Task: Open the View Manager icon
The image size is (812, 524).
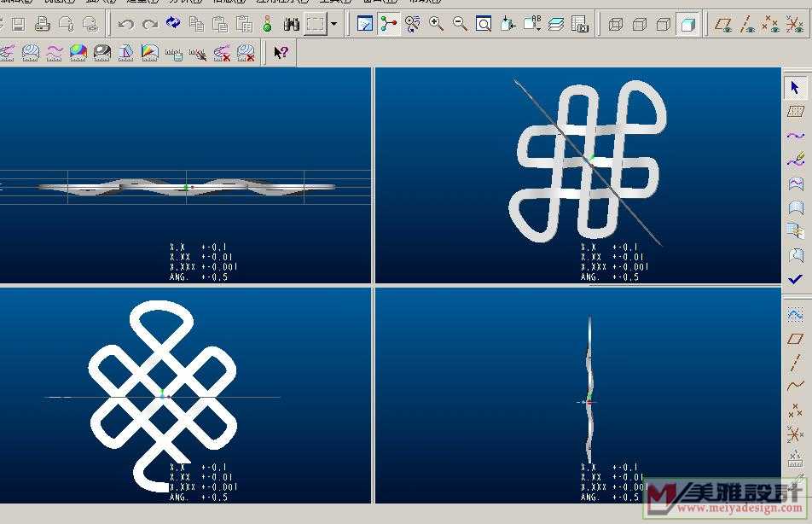Action: pos(579,24)
